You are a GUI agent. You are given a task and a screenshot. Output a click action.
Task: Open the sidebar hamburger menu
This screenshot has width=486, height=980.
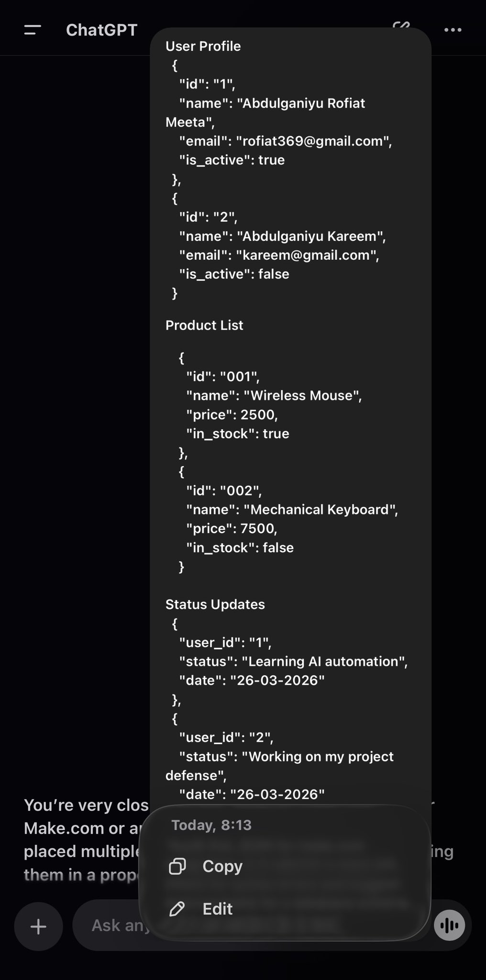tap(33, 30)
